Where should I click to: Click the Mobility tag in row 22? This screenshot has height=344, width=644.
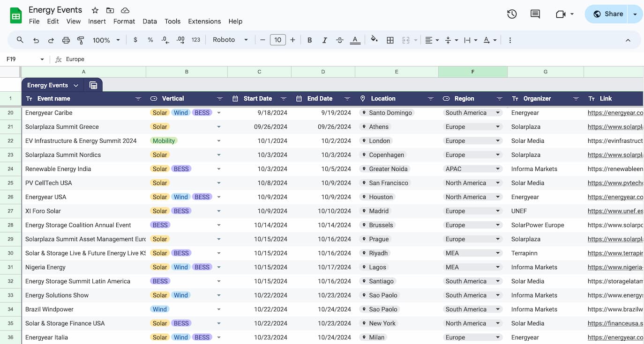[164, 141]
